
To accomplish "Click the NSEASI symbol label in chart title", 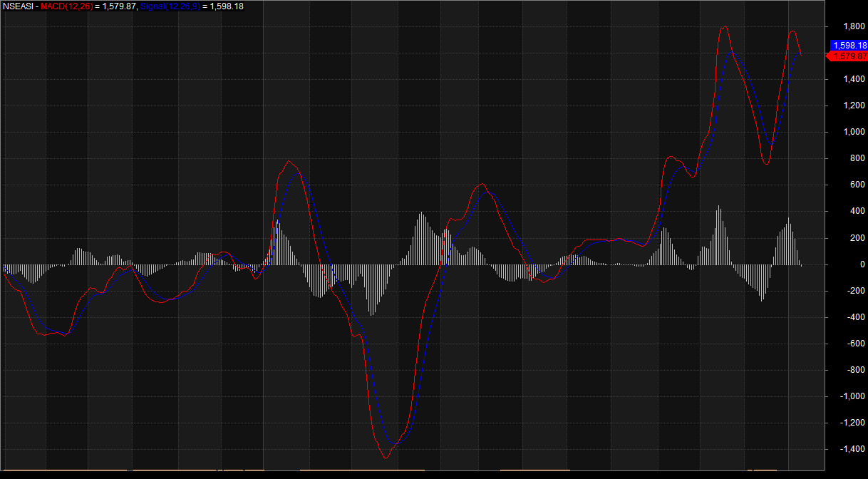I will 17,6.
